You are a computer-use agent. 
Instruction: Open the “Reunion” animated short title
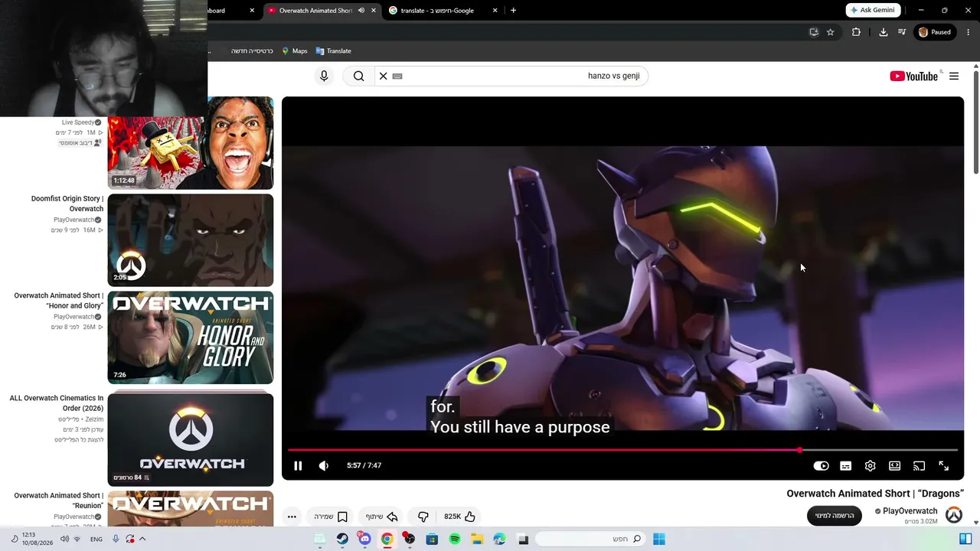(x=59, y=500)
